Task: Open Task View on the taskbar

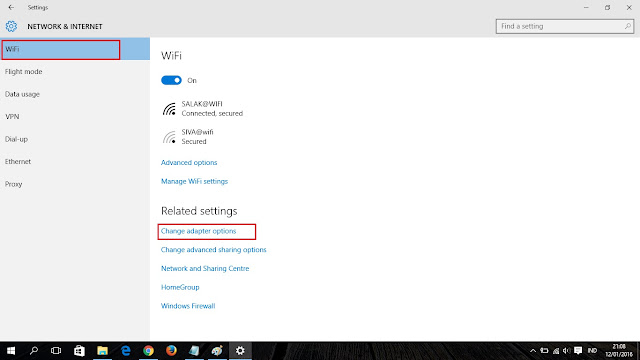Action: tap(56, 351)
